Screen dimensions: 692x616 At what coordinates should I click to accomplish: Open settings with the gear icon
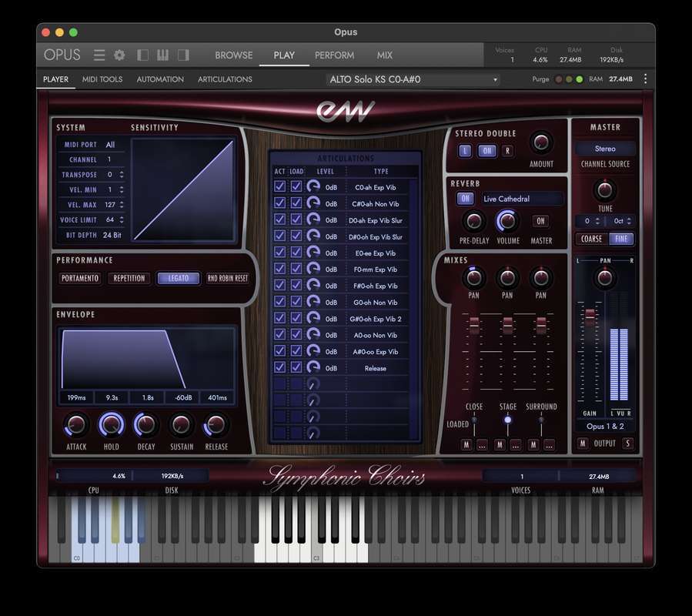pos(119,55)
